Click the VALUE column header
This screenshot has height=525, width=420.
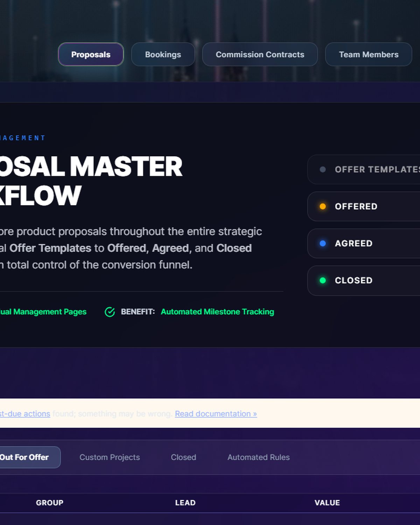[x=327, y=503]
